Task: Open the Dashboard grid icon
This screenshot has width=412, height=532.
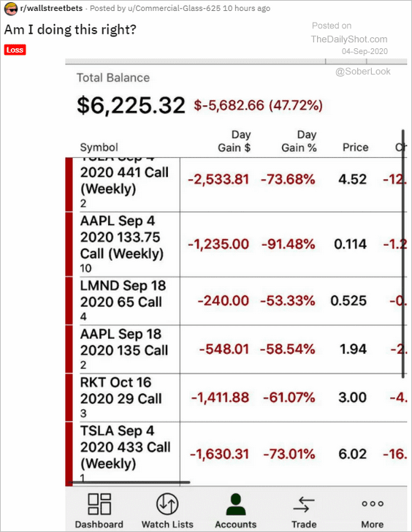Action: [x=99, y=503]
